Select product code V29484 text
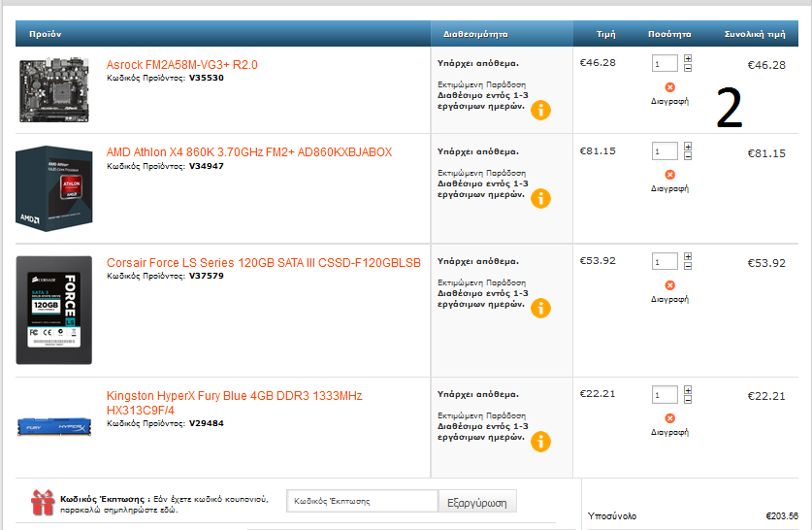 click(206, 423)
